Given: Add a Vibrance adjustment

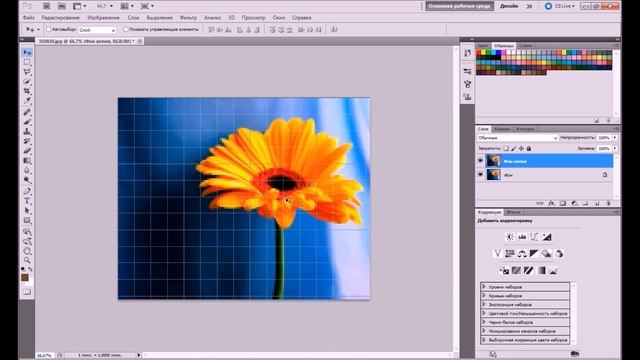Looking at the screenshot, I should pos(497,253).
